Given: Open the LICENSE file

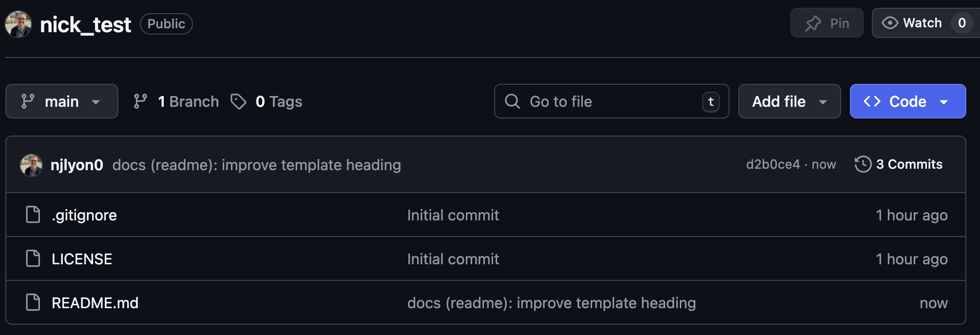Looking at the screenshot, I should point(82,259).
